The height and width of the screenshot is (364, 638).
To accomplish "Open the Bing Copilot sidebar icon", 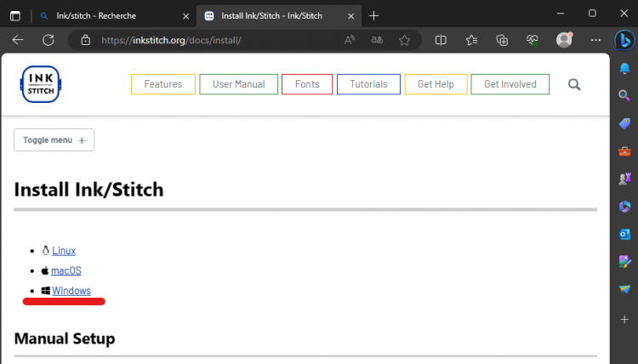I will coord(624,40).
